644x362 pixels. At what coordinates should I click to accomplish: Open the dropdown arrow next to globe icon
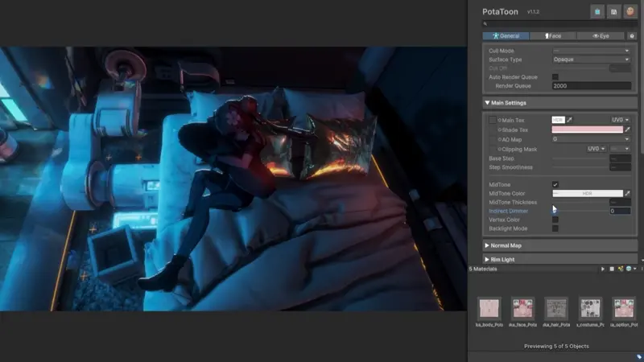pos(635,269)
